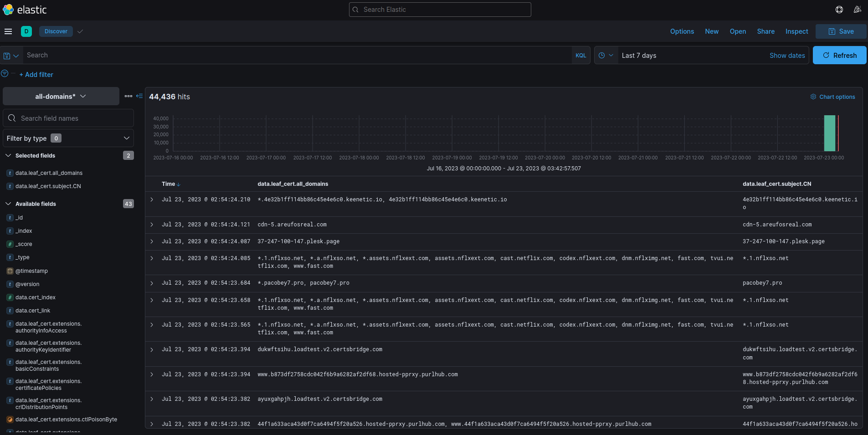The image size is (868, 435).
Task: Collapse the fields sidebar with arrow icon
Action: pos(139,96)
